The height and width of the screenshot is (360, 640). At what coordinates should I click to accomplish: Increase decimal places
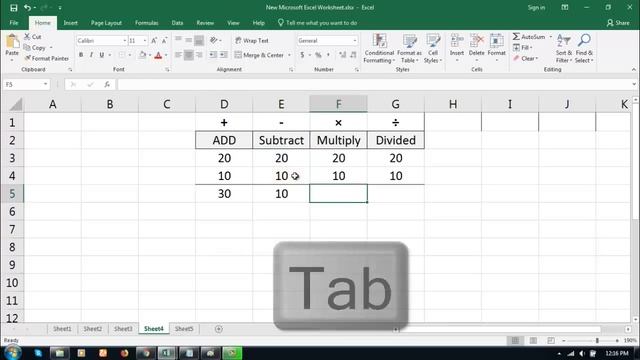pyautogui.click(x=342, y=55)
